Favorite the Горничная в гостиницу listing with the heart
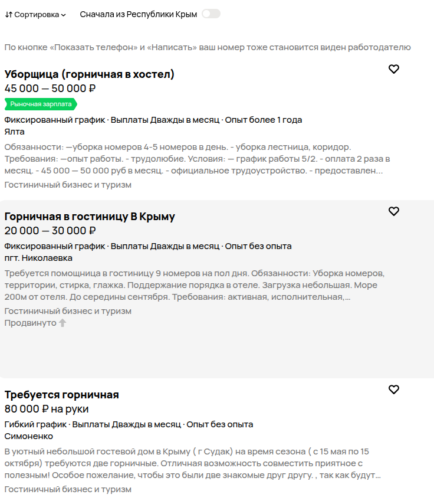 point(393,211)
